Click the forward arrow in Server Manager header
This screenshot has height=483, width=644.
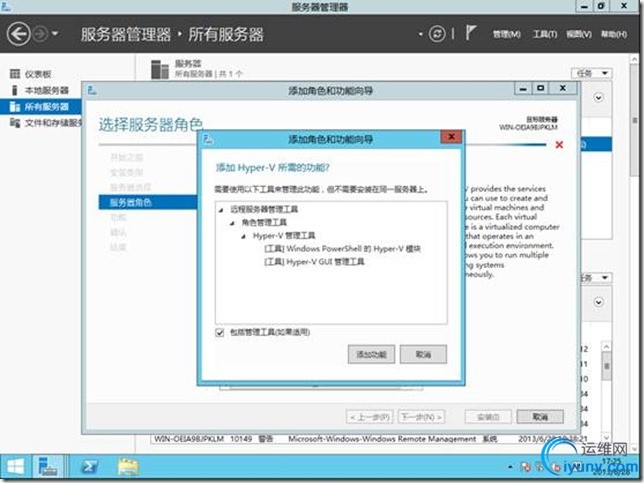click(40, 34)
